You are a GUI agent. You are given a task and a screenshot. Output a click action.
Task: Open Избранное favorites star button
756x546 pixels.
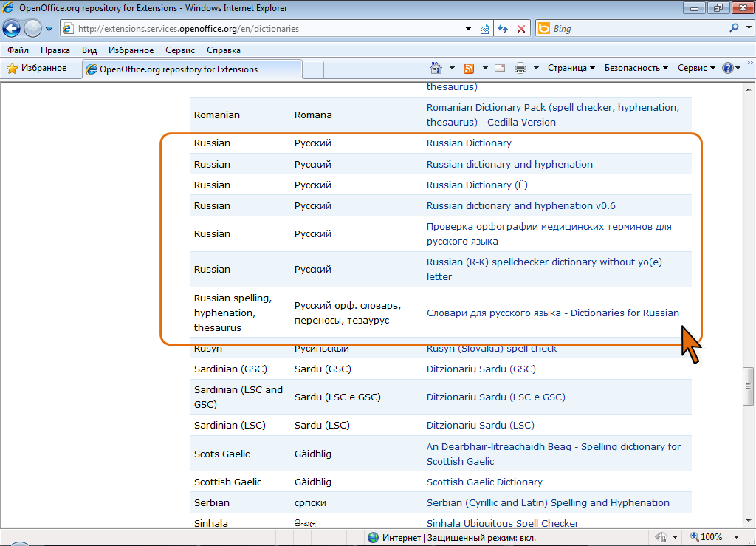(37, 69)
